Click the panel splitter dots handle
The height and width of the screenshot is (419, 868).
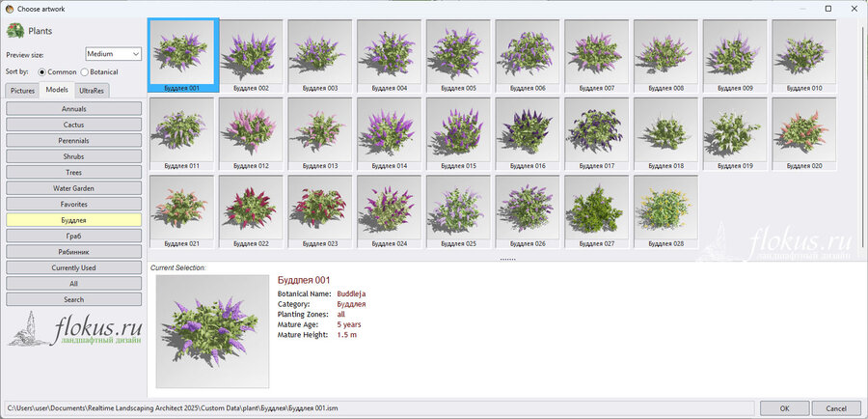(507, 259)
